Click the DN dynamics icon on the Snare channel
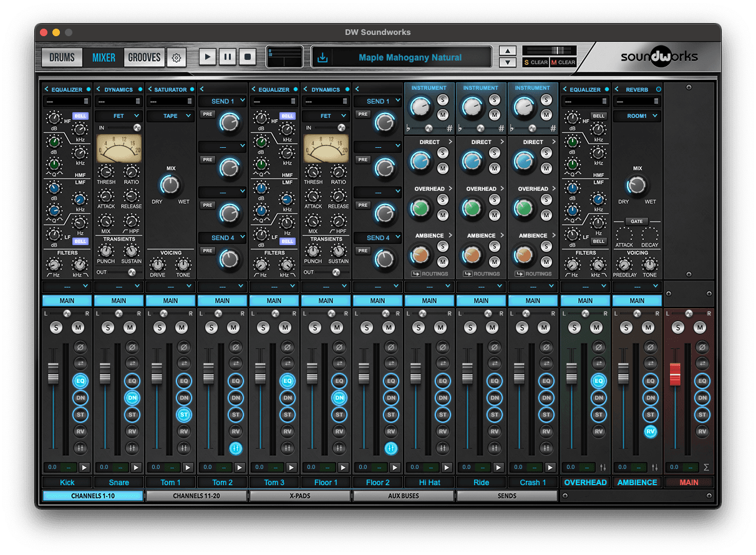Screen dimensions: 756x555 [132, 398]
